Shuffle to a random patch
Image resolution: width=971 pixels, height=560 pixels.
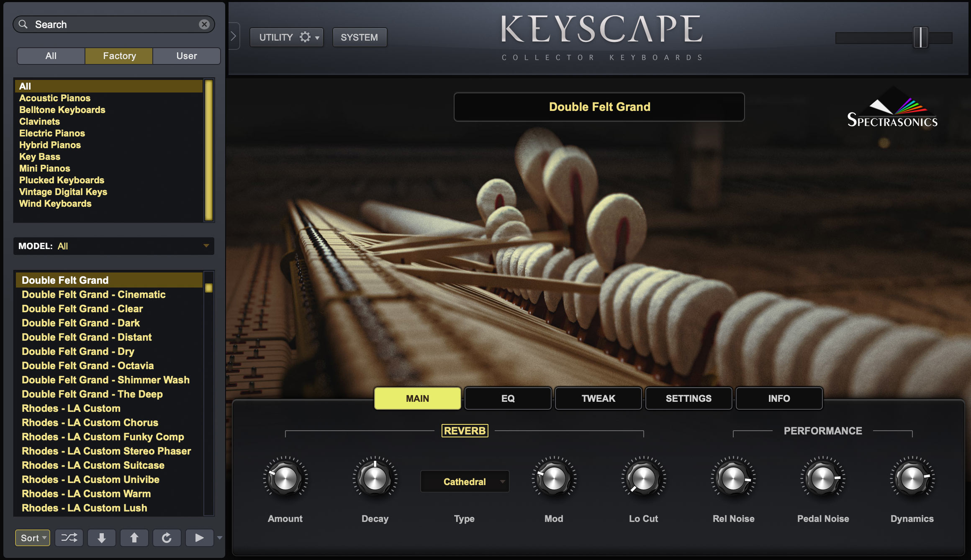tap(69, 538)
